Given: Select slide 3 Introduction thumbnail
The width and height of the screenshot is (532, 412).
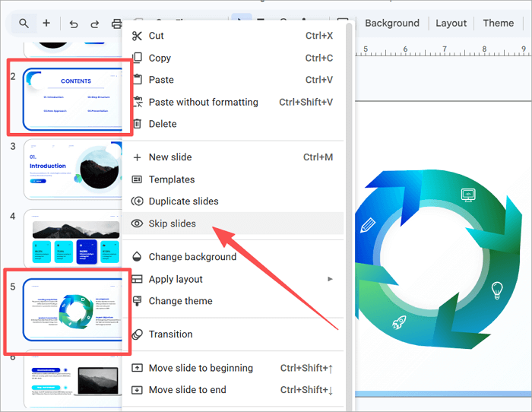Looking at the screenshot, I should tap(73, 165).
